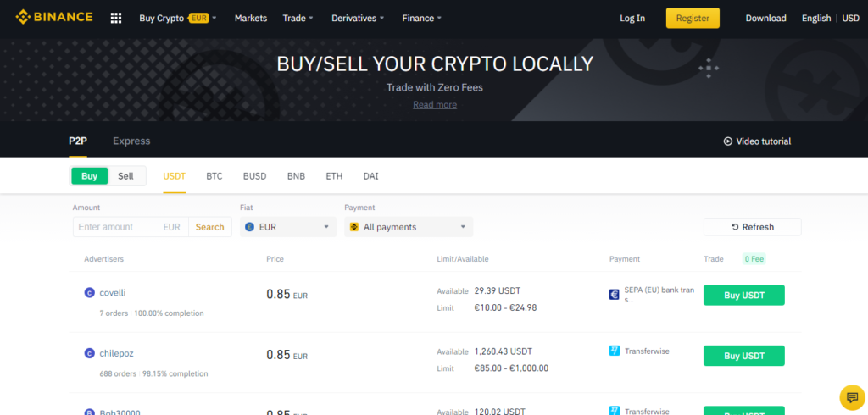Viewport: 868px width, 415px height.
Task: Click the Advertisers column header
Action: coord(104,259)
